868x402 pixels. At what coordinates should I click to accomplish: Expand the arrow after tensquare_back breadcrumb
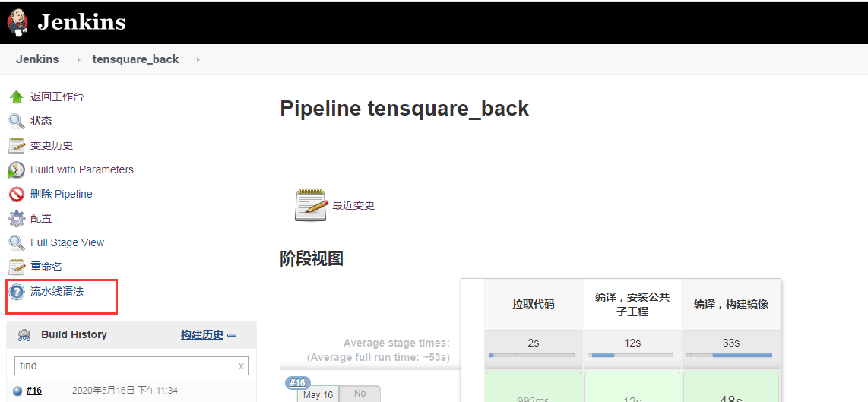[198, 59]
